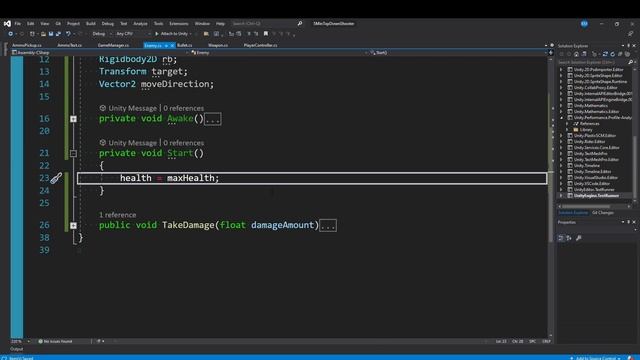Click the Navigate Backward toolbar icon

click(11, 34)
